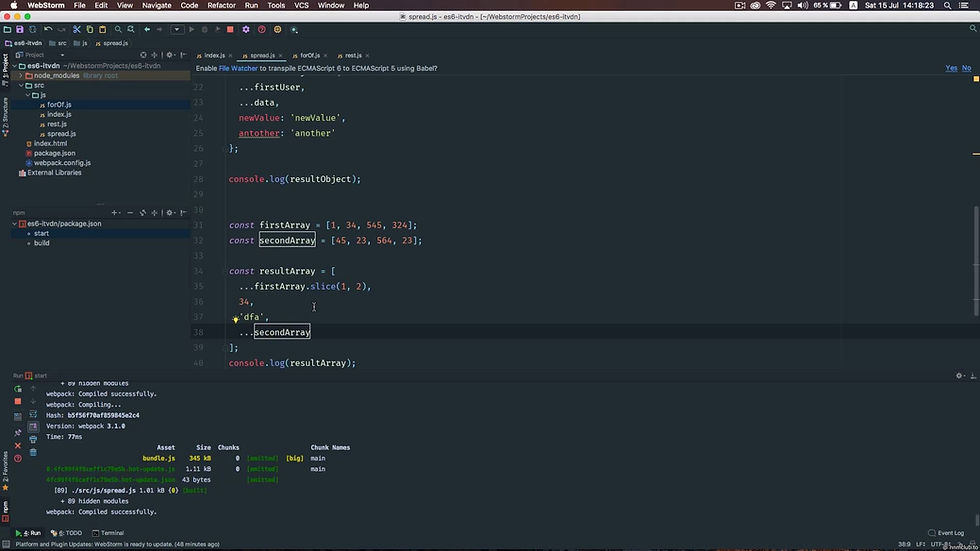Screen dimensions: 980x551
Task: Open the VCS menu in the menu bar
Action: click(301, 5)
